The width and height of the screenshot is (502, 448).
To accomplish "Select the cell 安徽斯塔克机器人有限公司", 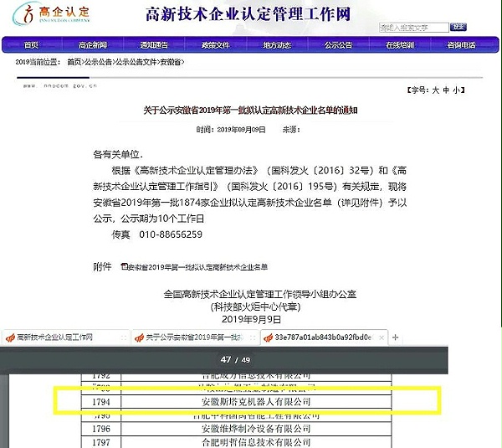I will pos(256,402).
